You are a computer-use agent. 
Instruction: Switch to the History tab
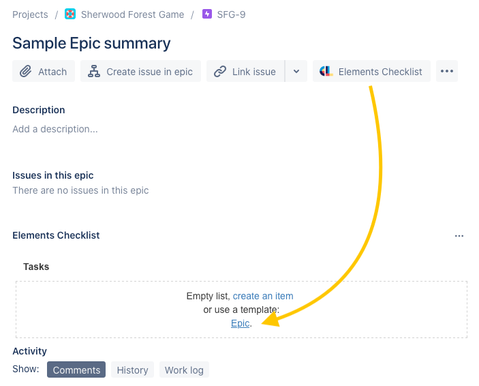click(132, 370)
